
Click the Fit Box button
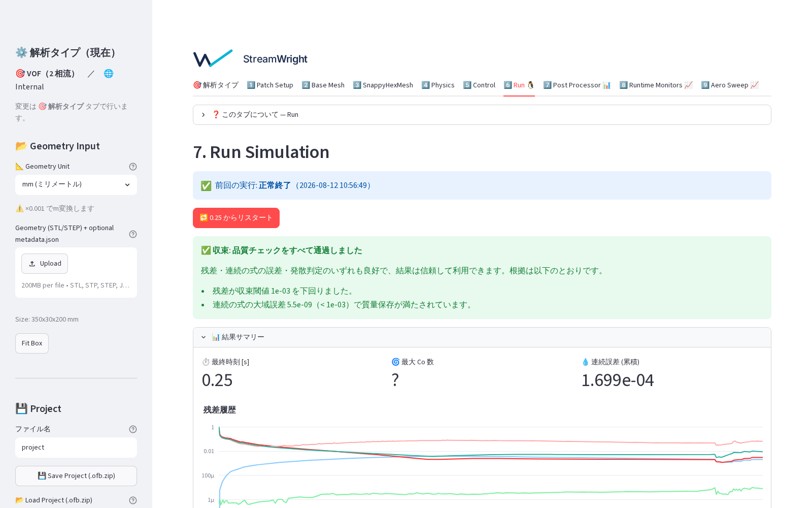click(32, 343)
